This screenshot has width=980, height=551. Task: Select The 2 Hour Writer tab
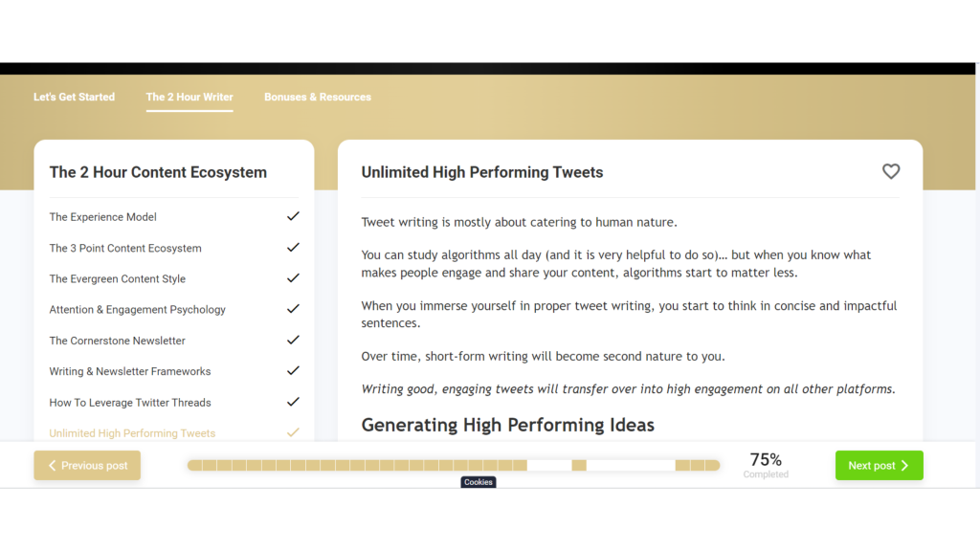(x=189, y=97)
